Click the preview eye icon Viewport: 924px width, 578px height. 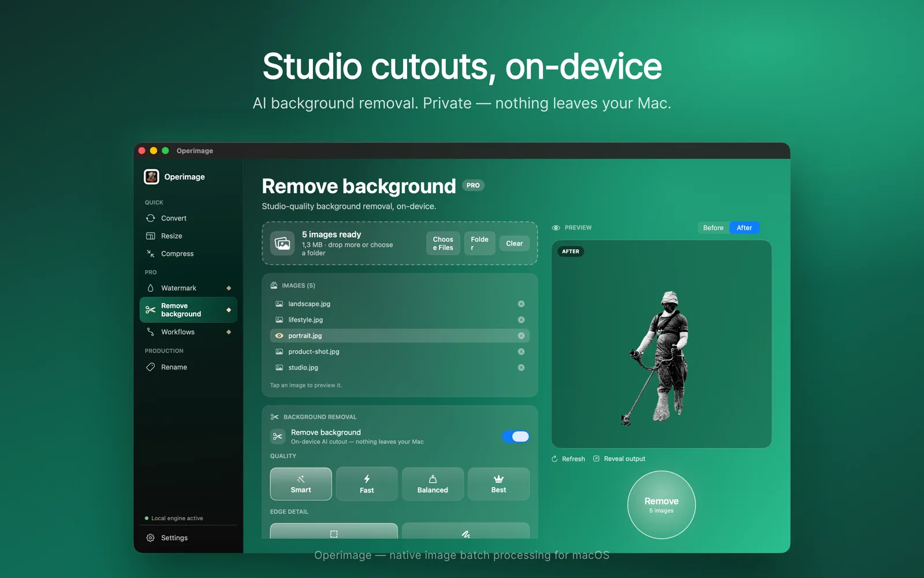556,228
